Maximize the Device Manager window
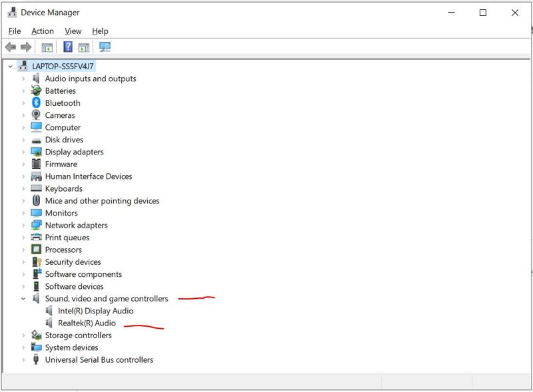This screenshot has width=533, height=392. coord(482,13)
